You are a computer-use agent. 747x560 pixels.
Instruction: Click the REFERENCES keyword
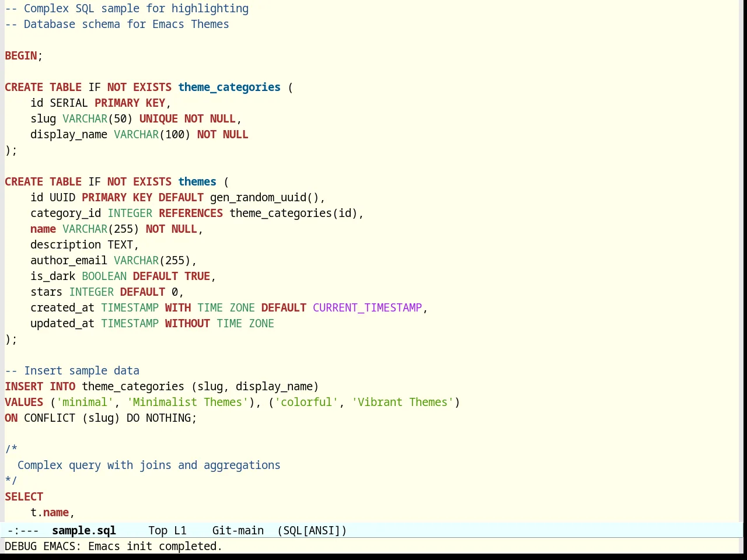pyautogui.click(x=191, y=213)
